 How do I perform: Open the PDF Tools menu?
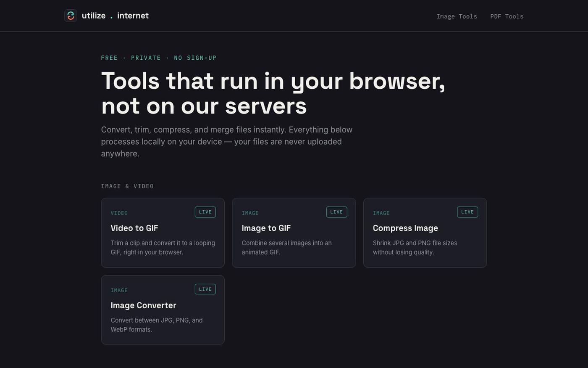click(x=507, y=16)
